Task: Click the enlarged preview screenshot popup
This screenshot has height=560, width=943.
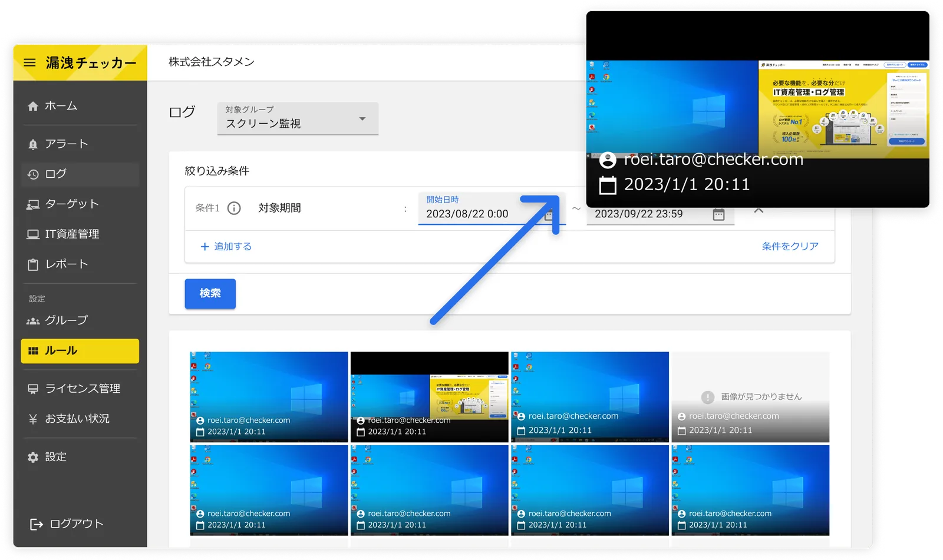Action: [x=757, y=110]
